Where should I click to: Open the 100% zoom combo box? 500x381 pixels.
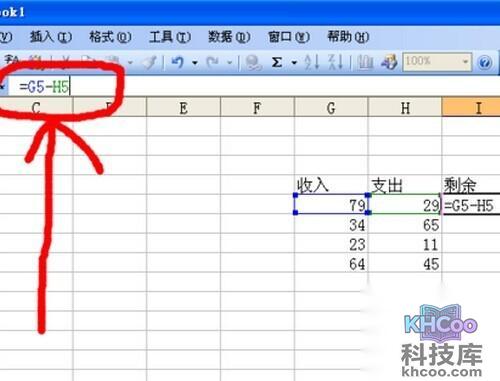point(437,62)
